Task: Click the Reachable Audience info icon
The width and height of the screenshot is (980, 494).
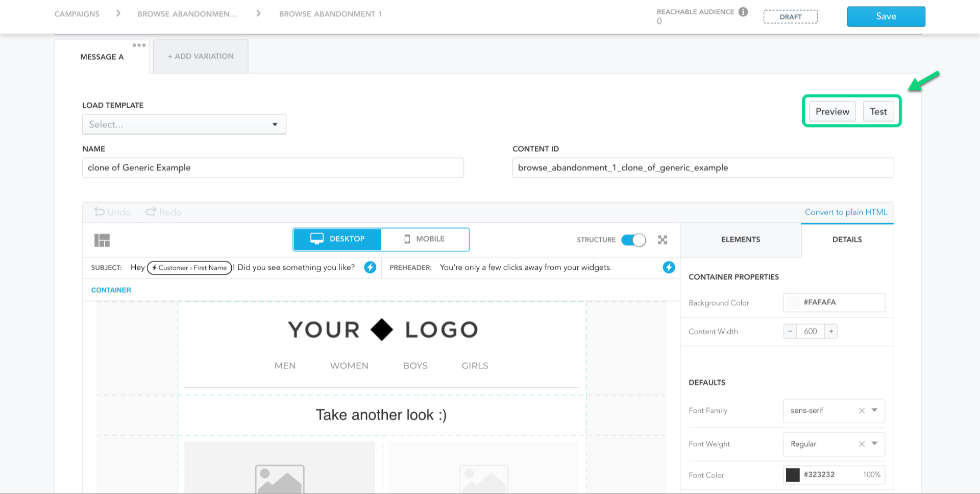Action: (x=743, y=12)
